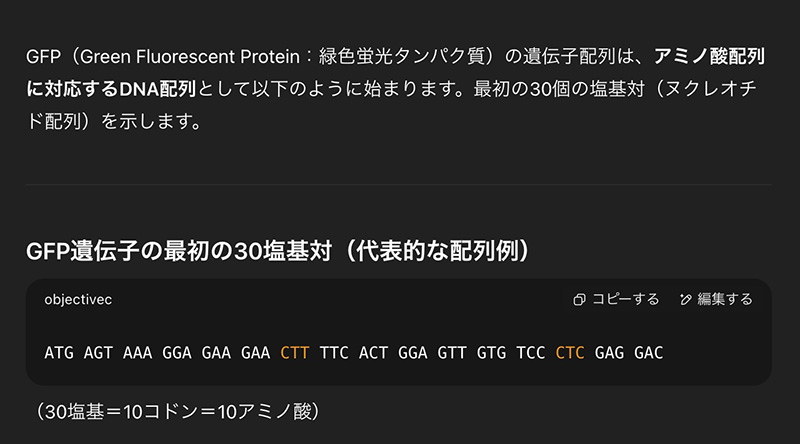The width and height of the screenshot is (800, 444).
Task: Click the 編集する button label
Action: click(x=725, y=299)
